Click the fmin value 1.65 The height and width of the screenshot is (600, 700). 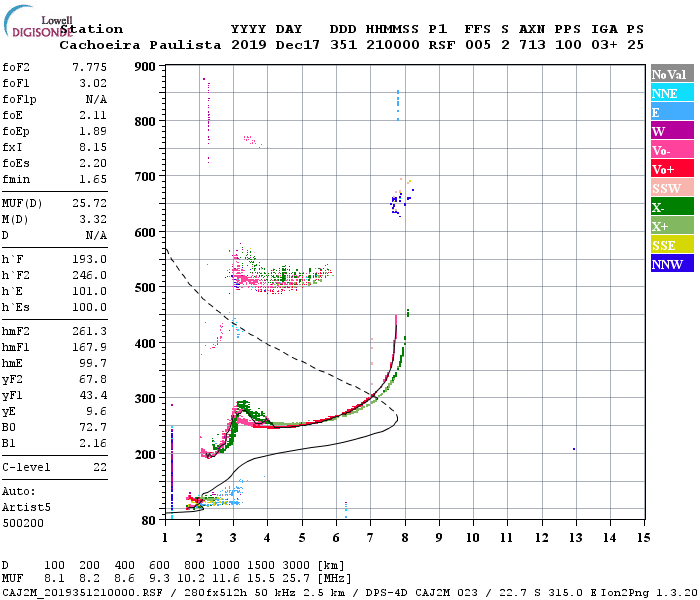pos(93,179)
